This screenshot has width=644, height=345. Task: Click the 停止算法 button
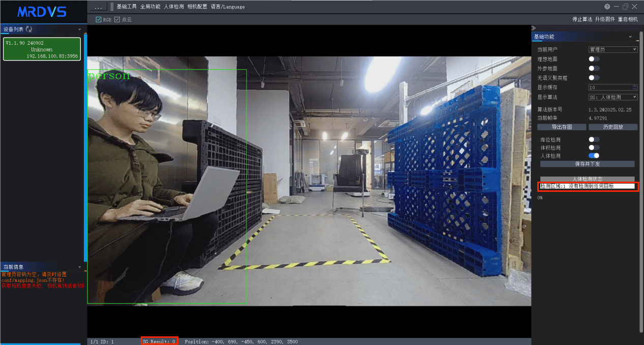582,19
